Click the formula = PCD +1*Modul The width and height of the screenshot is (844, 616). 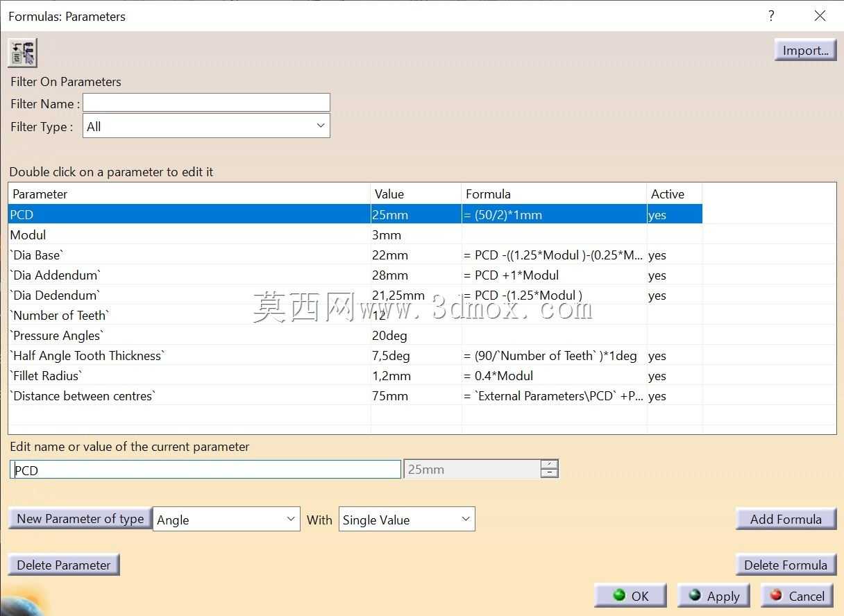511,275
